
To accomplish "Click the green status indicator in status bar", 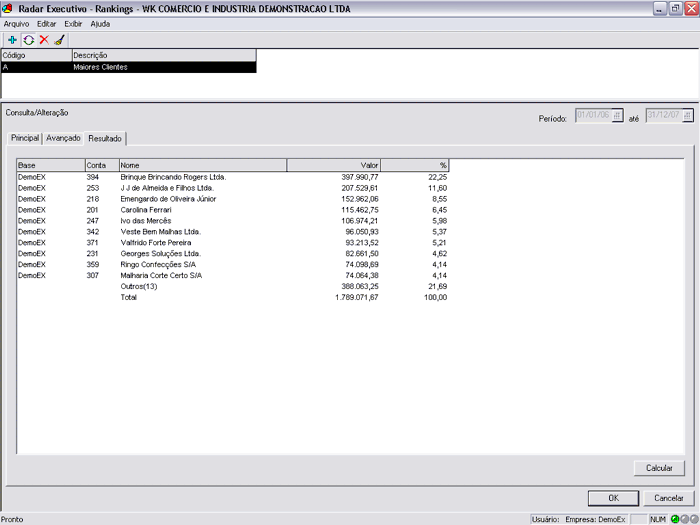I will tap(675, 519).
